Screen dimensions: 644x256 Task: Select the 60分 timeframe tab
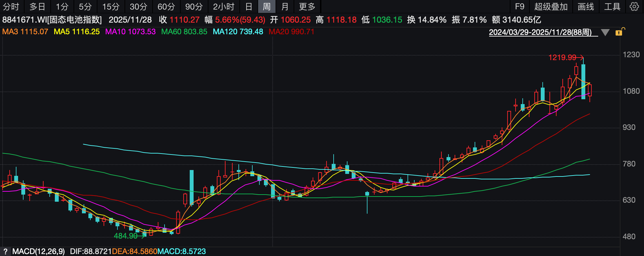point(166,6)
